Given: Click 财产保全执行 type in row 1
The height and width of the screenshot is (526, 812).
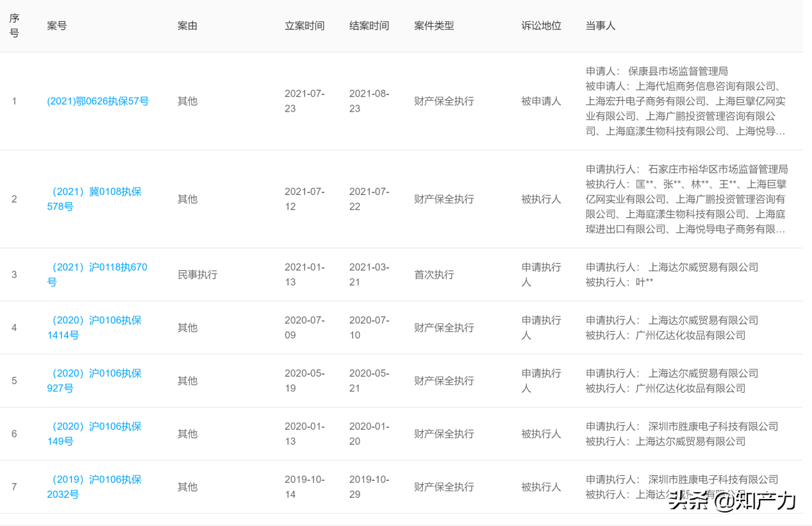Looking at the screenshot, I should (x=444, y=101).
